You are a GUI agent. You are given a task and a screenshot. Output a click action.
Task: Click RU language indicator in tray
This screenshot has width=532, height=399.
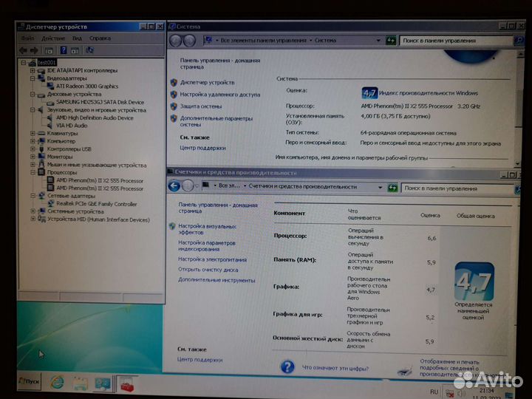pyautogui.click(x=434, y=392)
